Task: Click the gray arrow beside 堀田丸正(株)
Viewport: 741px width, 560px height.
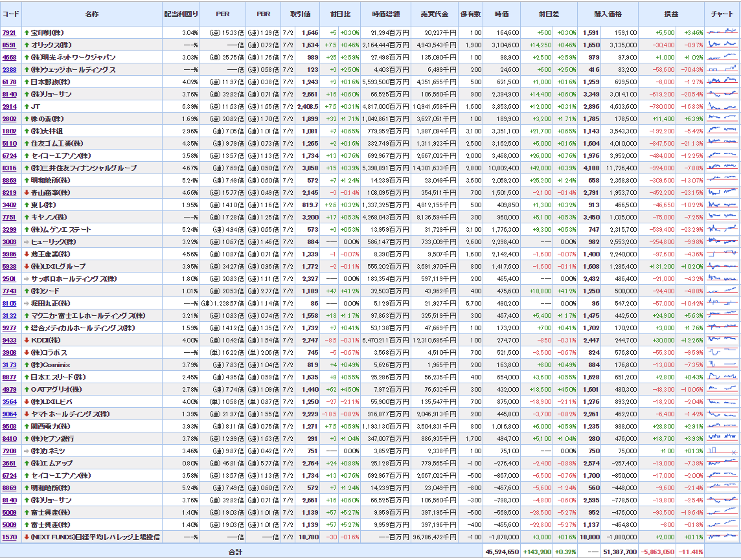Action: 27,303
